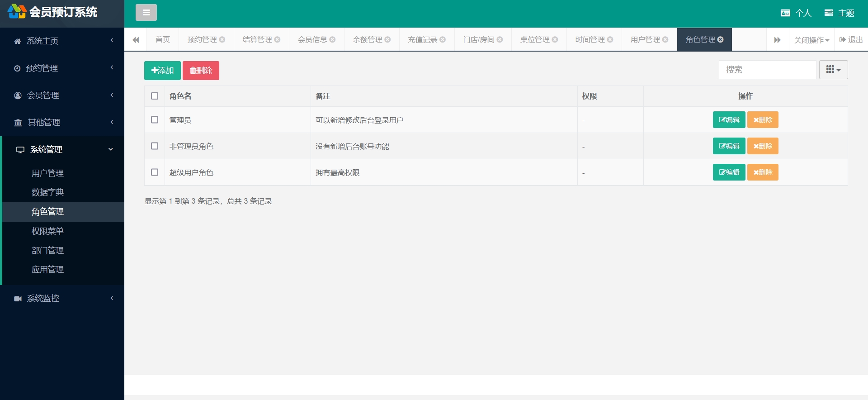Close the 会员信息 tab via its x icon
This screenshot has width=868, height=400.
(332, 39)
